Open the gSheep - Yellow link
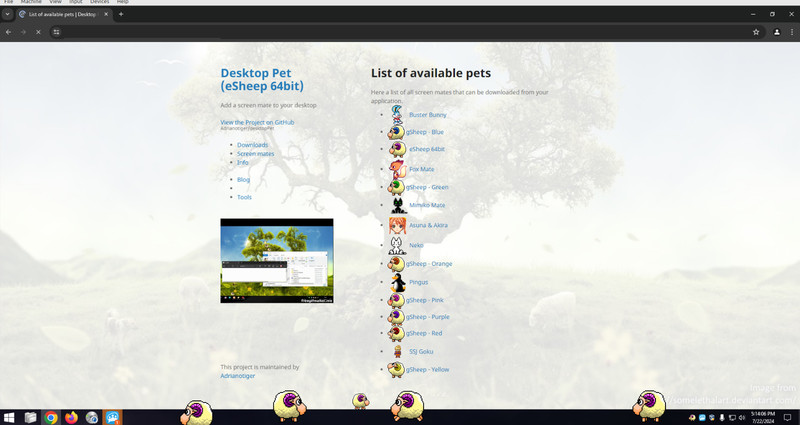 click(x=428, y=369)
